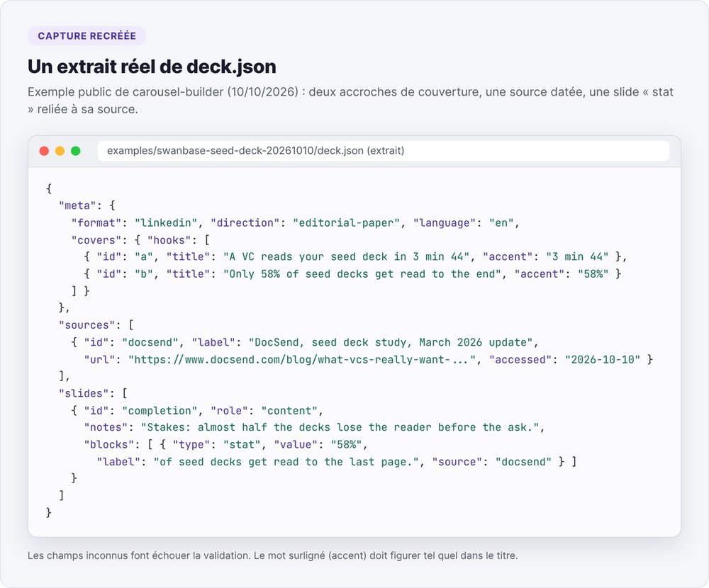Click the "direction" key
The image size is (709, 588).
[x=245, y=223]
